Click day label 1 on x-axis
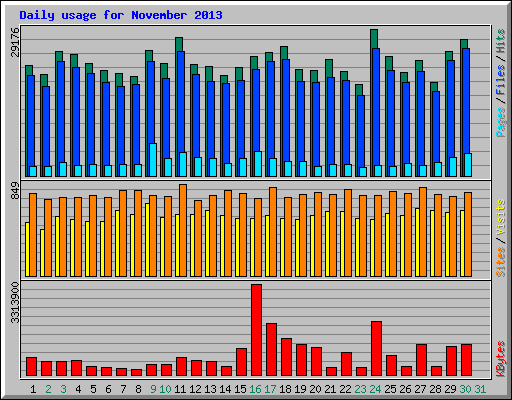 point(33,389)
